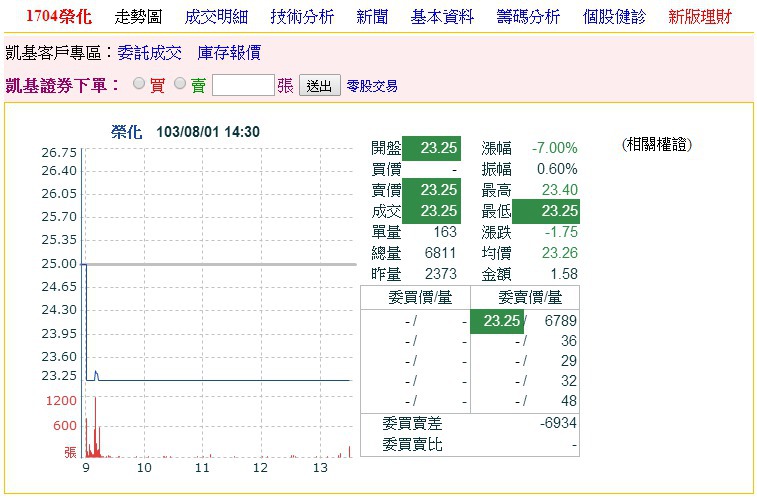Open the 委託成交 link

pyautogui.click(x=150, y=53)
